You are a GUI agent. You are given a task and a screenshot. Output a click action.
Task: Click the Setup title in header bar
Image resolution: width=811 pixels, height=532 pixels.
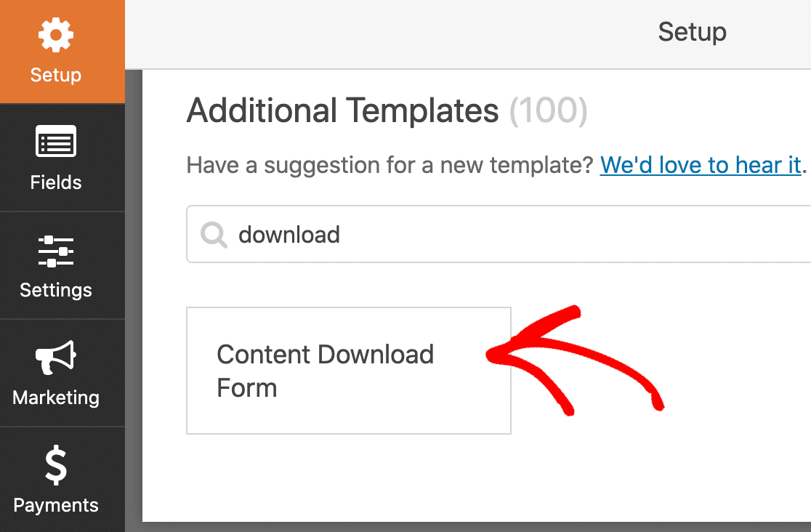[x=692, y=32]
